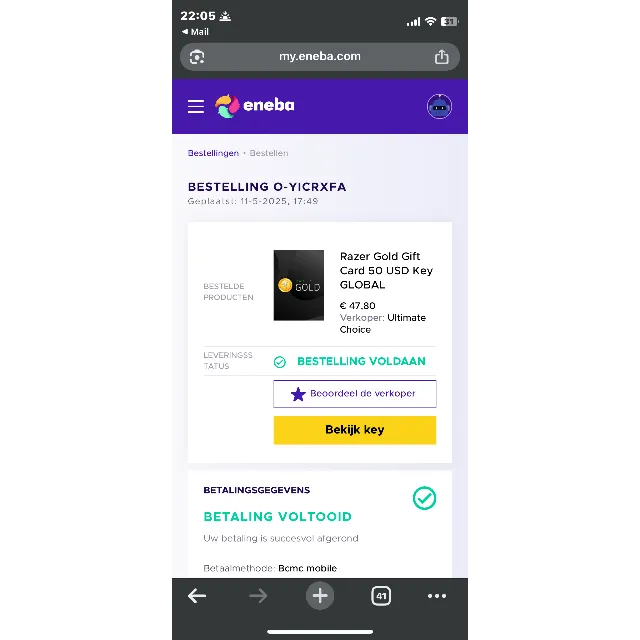Image resolution: width=640 pixels, height=640 pixels.
Task: Click the Beoordeel de verkoper button
Action: pyautogui.click(x=355, y=394)
